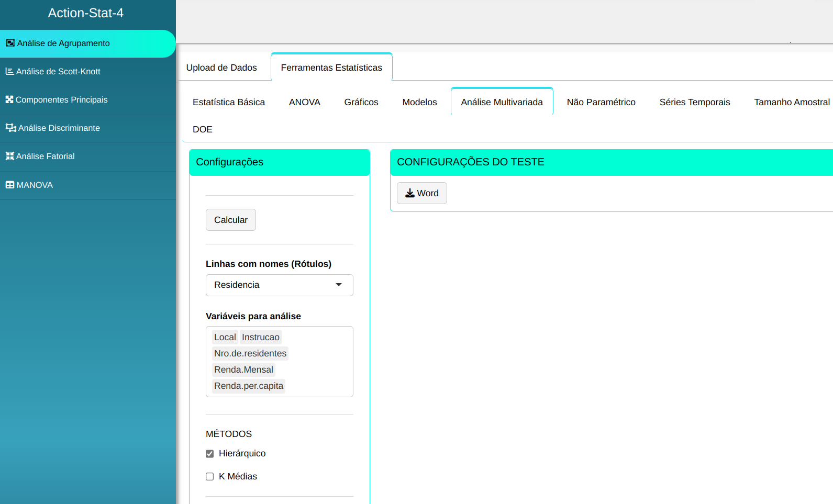The width and height of the screenshot is (833, 504).
Task: Click the MANOVA table icon
Action: [10, 185]
